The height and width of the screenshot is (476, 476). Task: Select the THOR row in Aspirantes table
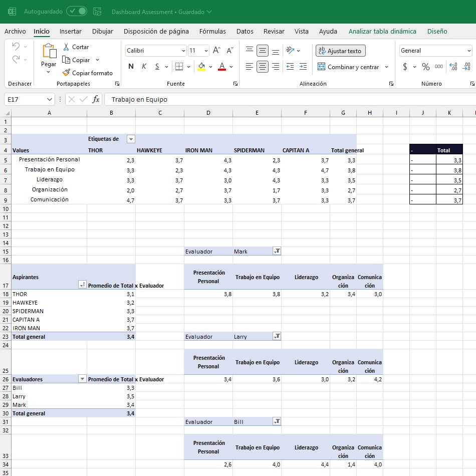74,294
